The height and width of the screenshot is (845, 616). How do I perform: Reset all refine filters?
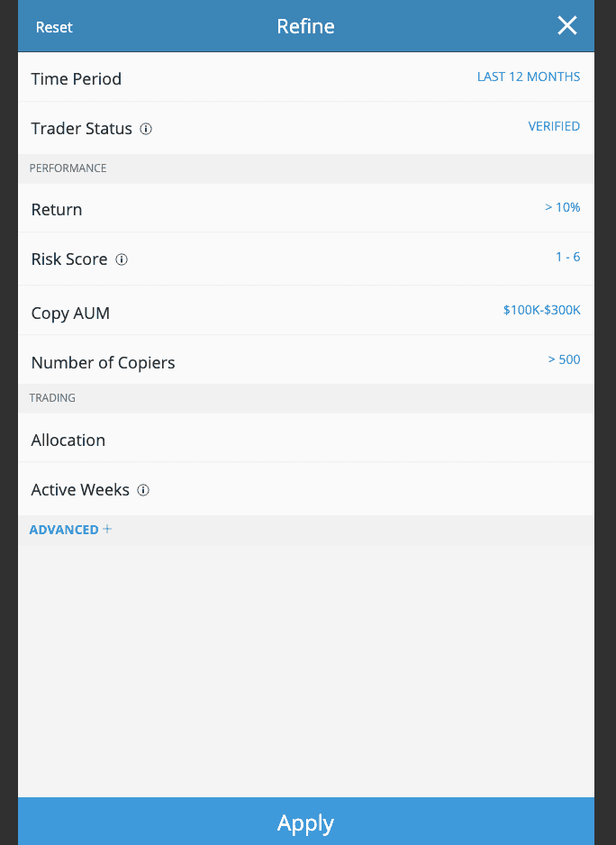pyautogui.click(x=54, y=27)
